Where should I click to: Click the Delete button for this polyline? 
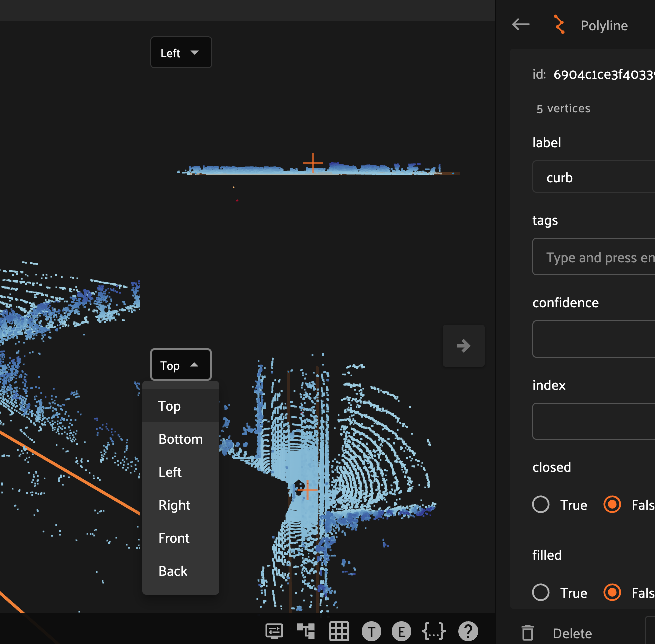coord(572,633)
